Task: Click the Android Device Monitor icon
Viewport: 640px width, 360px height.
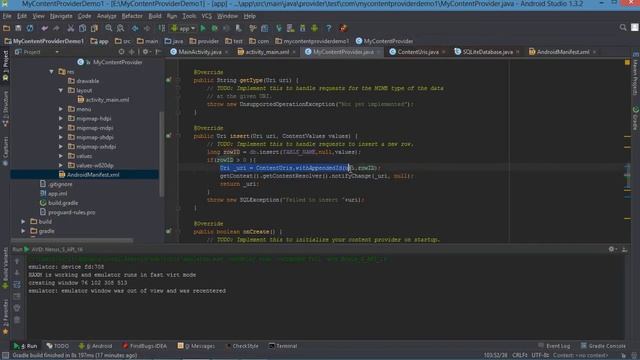Action: (314, 28)
